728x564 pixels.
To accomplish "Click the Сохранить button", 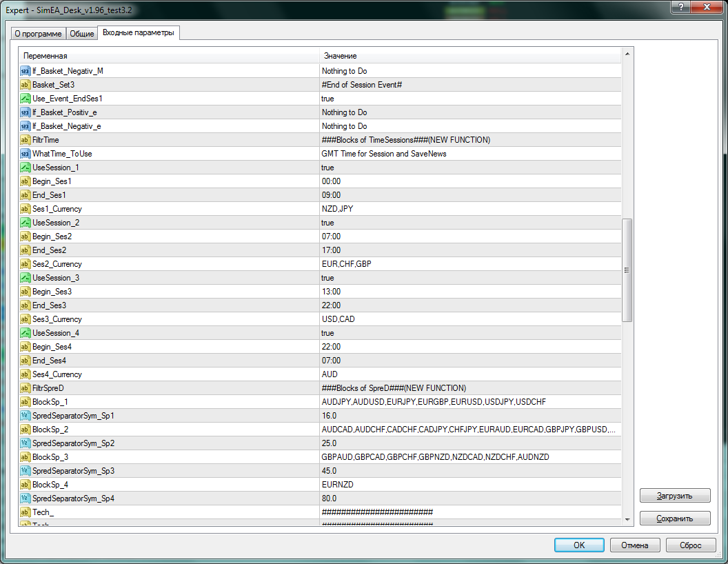I will pyautogui.click(x=675, y=518).
